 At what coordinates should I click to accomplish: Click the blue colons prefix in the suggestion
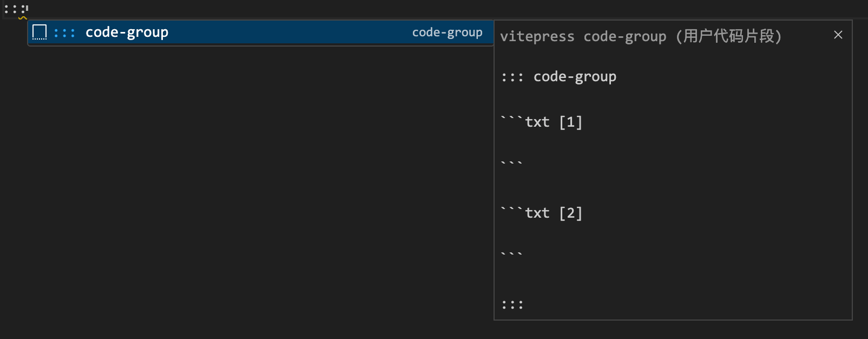64,33
